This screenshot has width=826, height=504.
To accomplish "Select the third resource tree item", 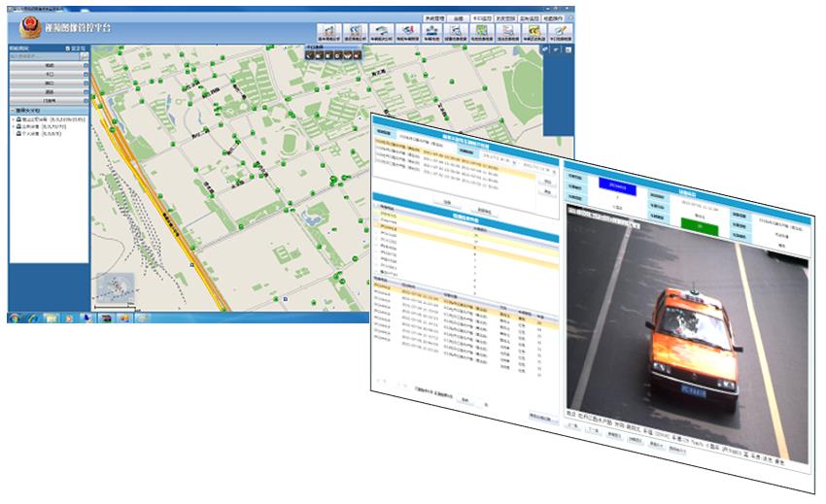I will 41,134.
